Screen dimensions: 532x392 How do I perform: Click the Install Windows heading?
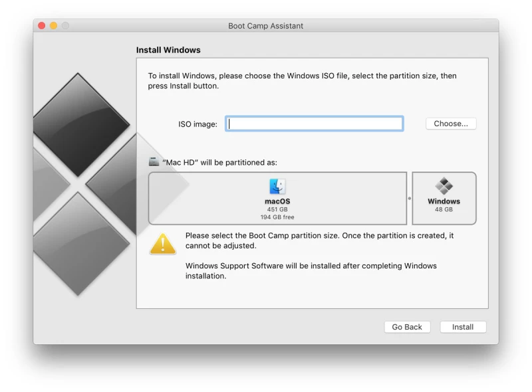pos(168,50)
